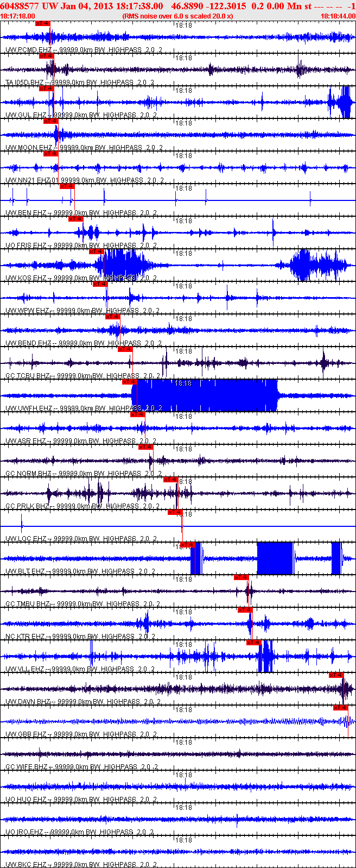
Task: Click the origin date Jan 04, 2013
Action: 87,6
